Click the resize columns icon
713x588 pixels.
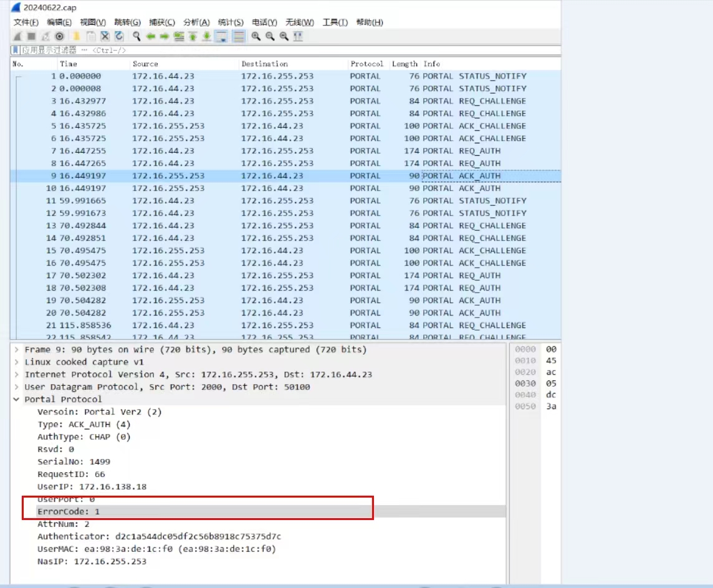click(x=298, y=36)
